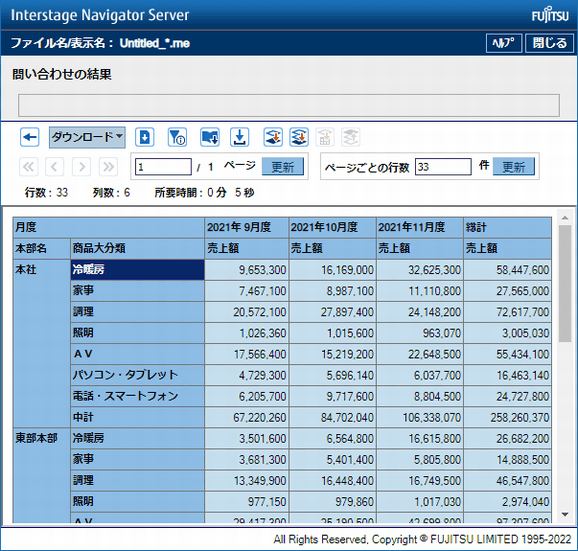This screenshot has height=551, width=578.
Task: Click the 更新 button after 件
Action: pos(514,167)
